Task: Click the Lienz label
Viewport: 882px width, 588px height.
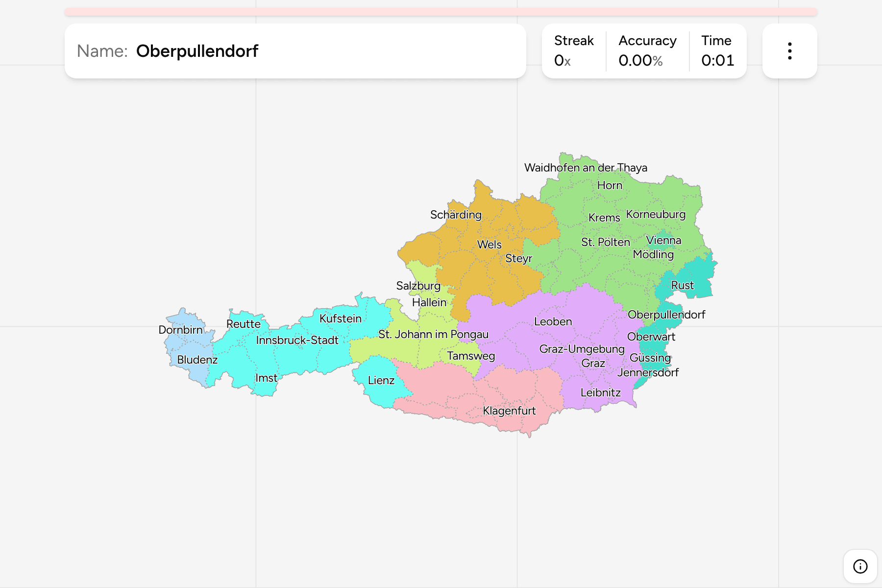Action: 381,380
